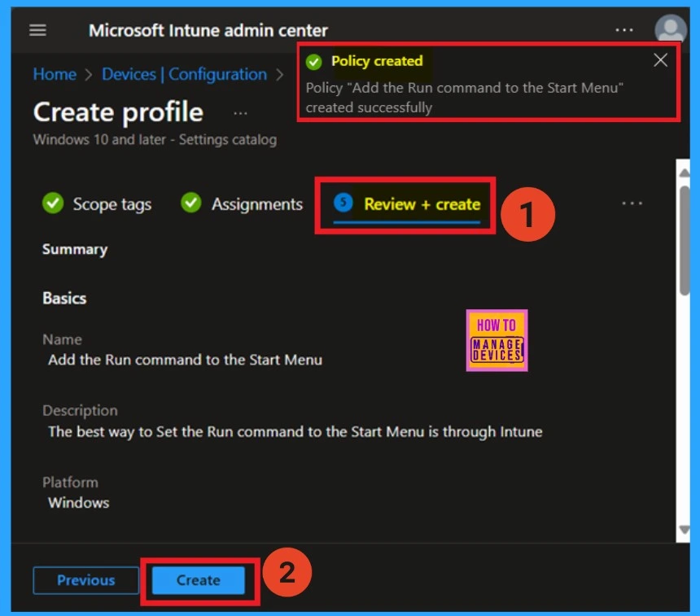This screenshot has height=616, width=700.
Task: Click the Policy created success icon
Action: pyautogui.click(x=313, y=62)
